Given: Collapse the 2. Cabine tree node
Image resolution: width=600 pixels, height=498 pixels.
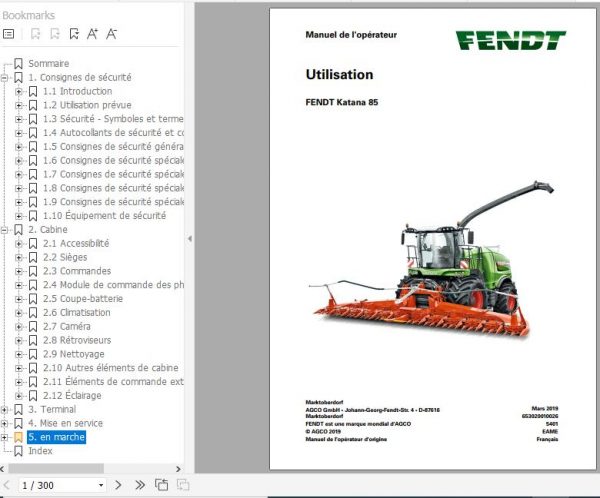Looking at the screenshot, I should click(4, 230).
